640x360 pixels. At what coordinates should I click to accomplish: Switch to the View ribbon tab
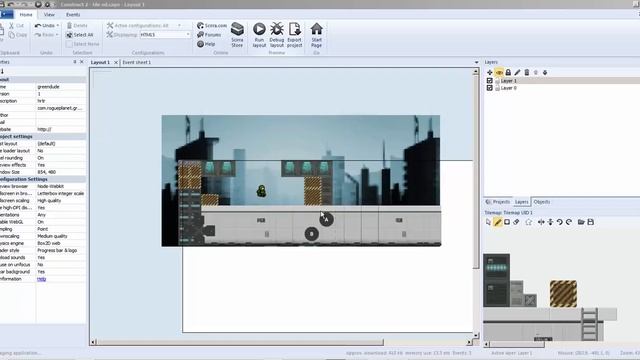[49, 14]
